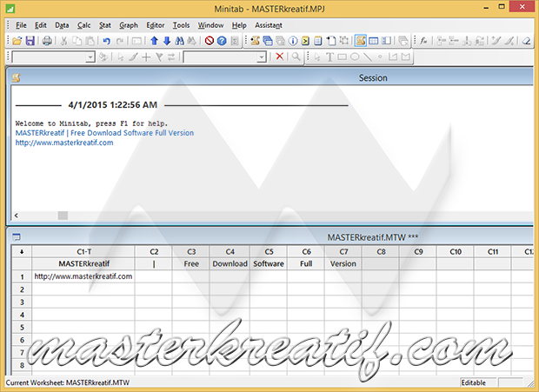Open the ReportPad notepad icon
Viewport: 539px width, 392px height.
click(x=318, y=41)
